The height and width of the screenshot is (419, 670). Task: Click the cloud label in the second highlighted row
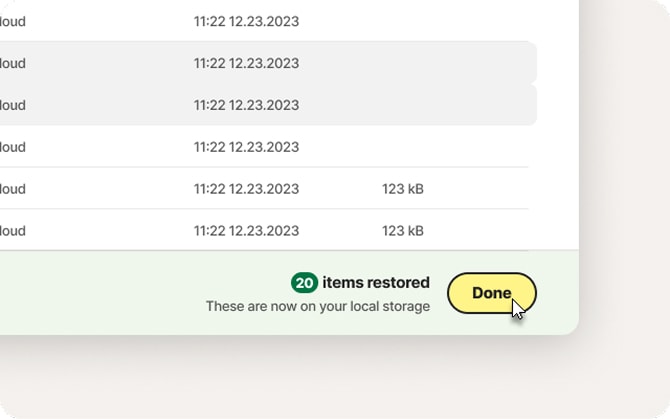(x=12, y=105)
